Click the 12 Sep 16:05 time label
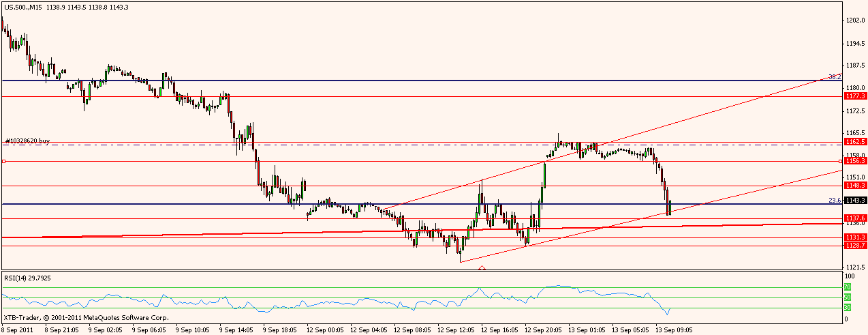 (x=499, y=329)
